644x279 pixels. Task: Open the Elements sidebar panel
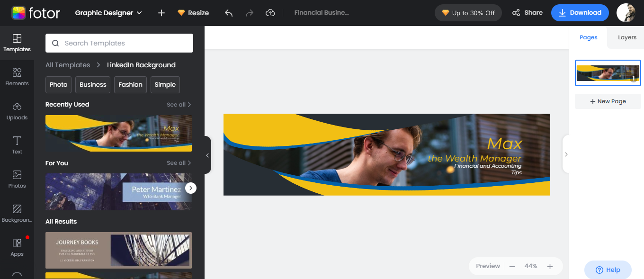[x=17, y=77]
